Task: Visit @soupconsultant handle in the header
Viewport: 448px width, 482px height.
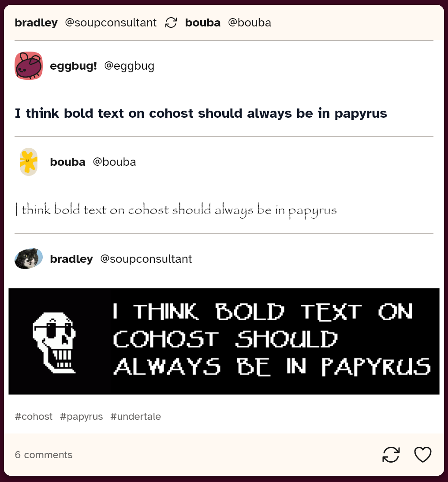Action: [111, 23]
